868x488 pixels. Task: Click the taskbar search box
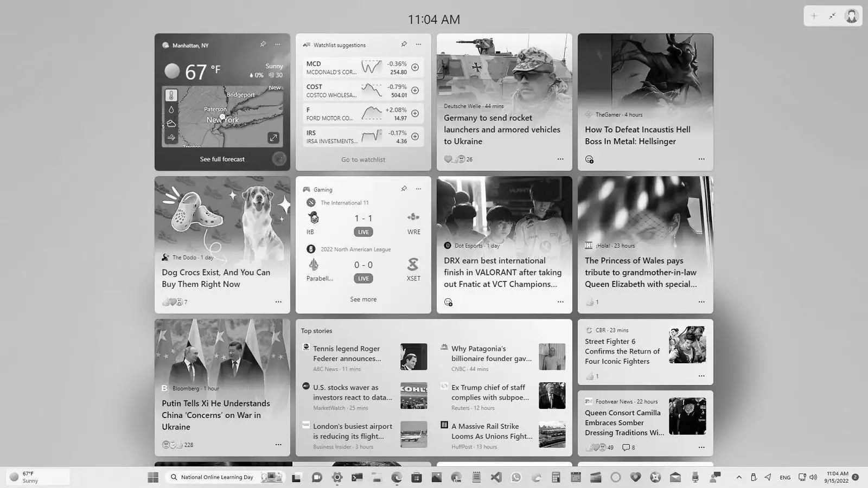[225, 477]
